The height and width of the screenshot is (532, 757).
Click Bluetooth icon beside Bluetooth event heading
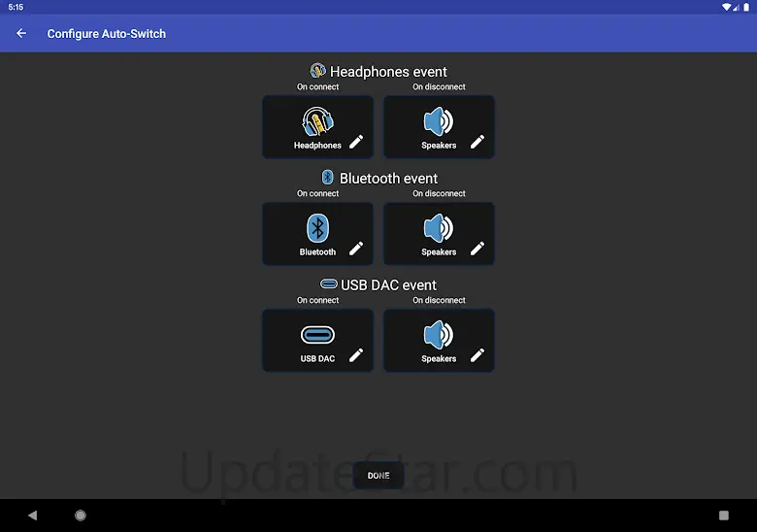coord(327,178)
